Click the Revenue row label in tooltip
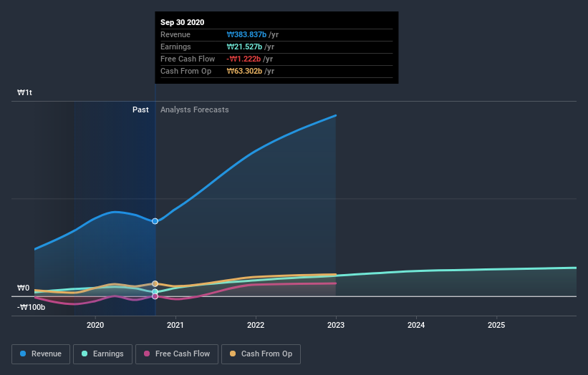The width and height of the screenshot is (588, 375). click(x=175, y=35)
